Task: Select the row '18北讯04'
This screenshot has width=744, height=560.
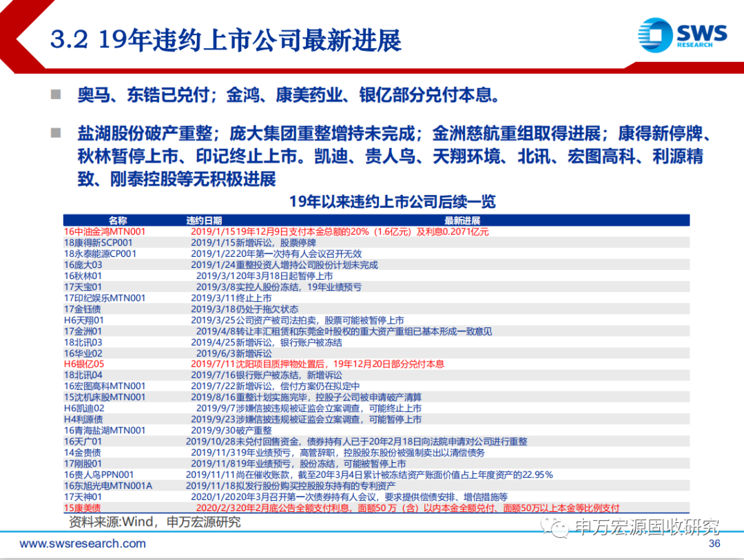Action: pyautogui.click(x=376, y=375)
